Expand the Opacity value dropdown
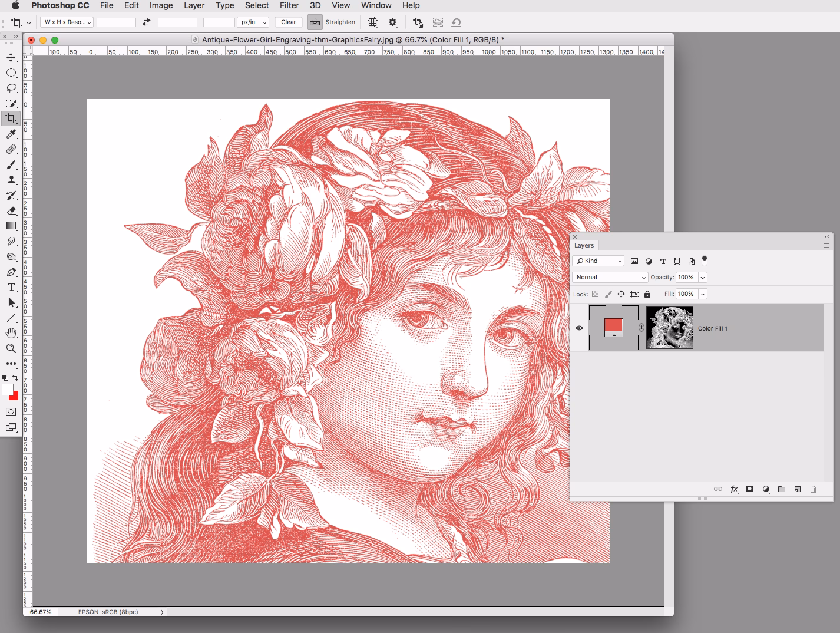This screenshot has width=840, height=633. point(702,277)
